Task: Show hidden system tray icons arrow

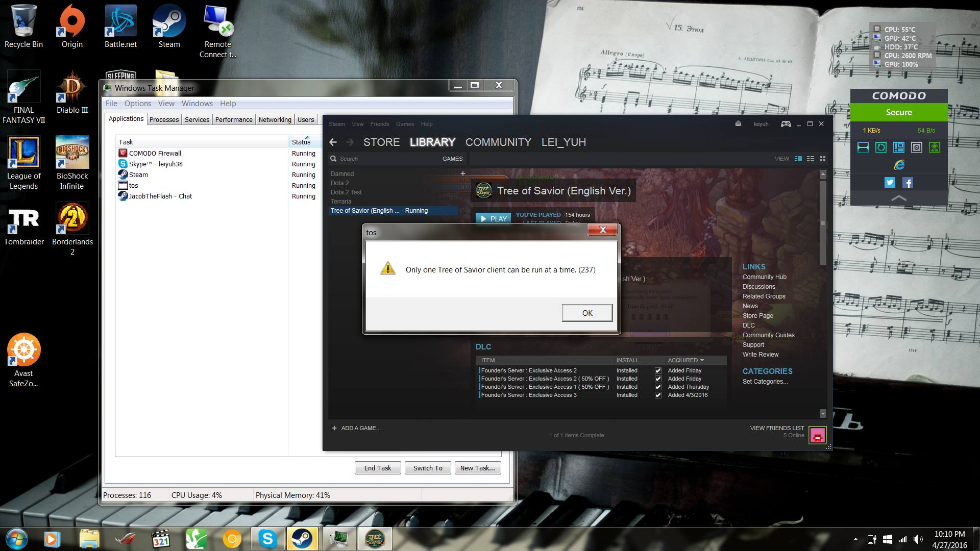Action: [x=855, y=539]
